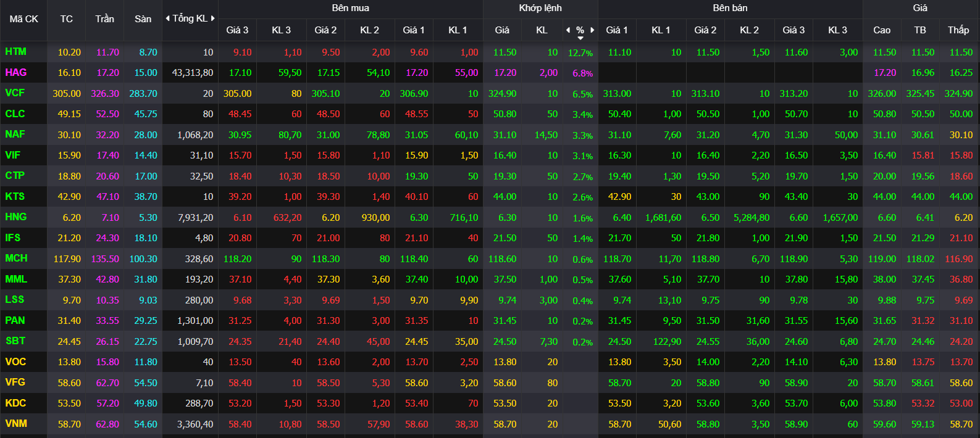The height and width of the screenshot is (438, 980).
Task: Click the Cao column header
Action: pyautogui.click(x=882, y=30)
